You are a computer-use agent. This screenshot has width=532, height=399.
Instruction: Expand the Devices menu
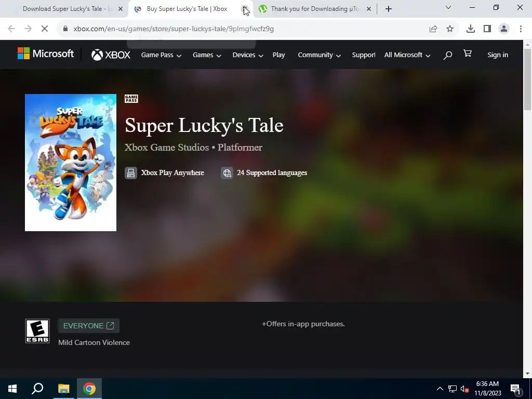(x=248, y=55)
